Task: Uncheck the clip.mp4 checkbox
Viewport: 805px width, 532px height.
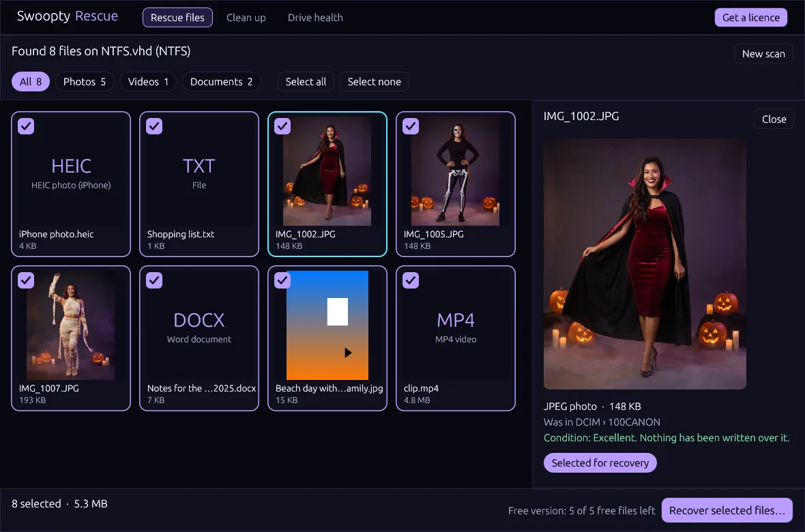Action: pyautogui.click(x=411, y=280)
